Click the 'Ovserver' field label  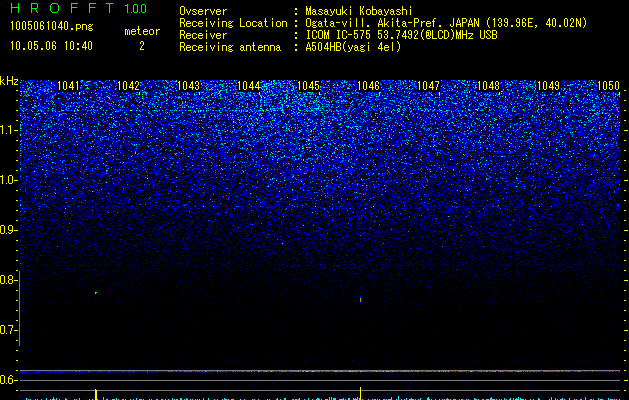pyautogui.click(x=203, y=11)
